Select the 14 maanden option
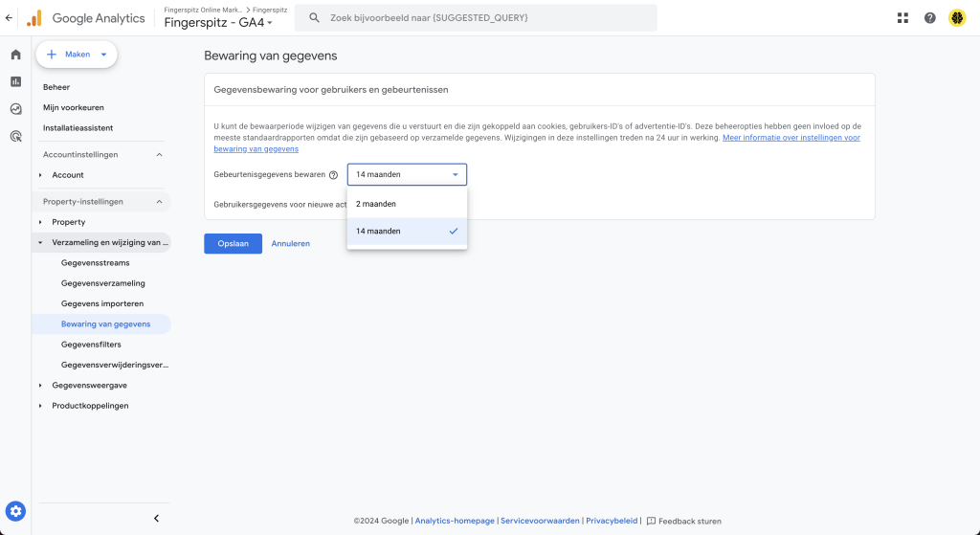The height and width of the screenshot is (535, 980). [407, 232]
